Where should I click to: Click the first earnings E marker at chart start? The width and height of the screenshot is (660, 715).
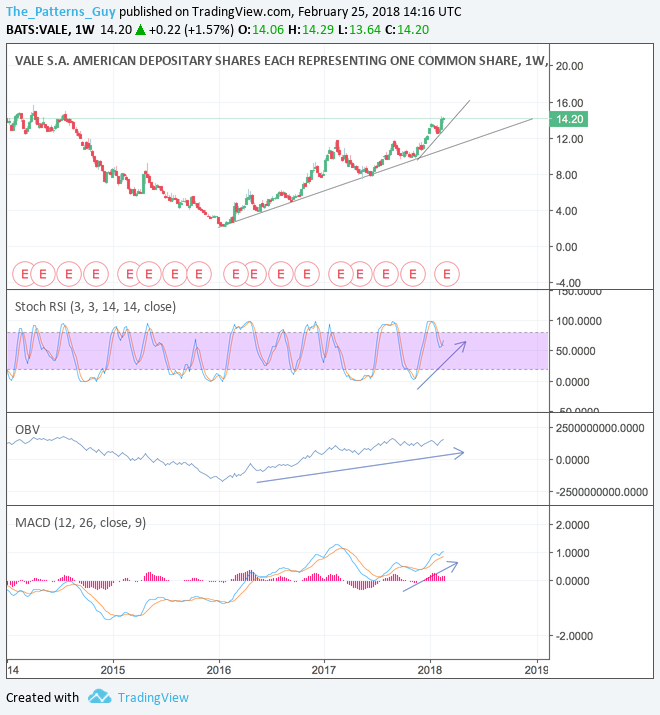pos(25,274)
